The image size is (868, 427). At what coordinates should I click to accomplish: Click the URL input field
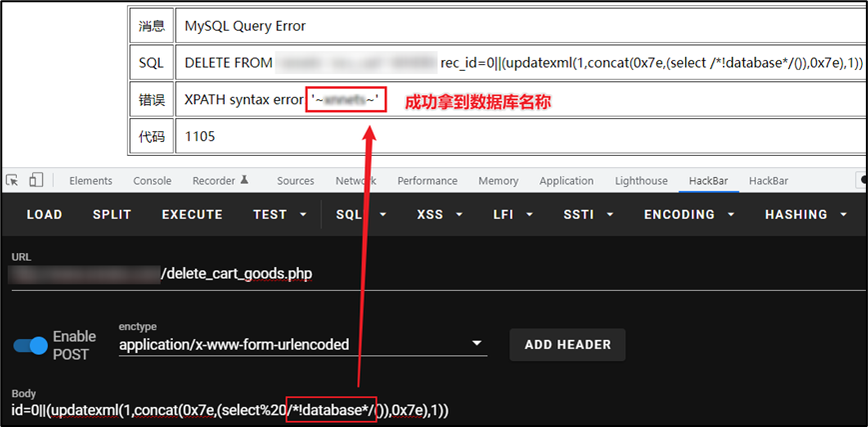coord(437,274)
